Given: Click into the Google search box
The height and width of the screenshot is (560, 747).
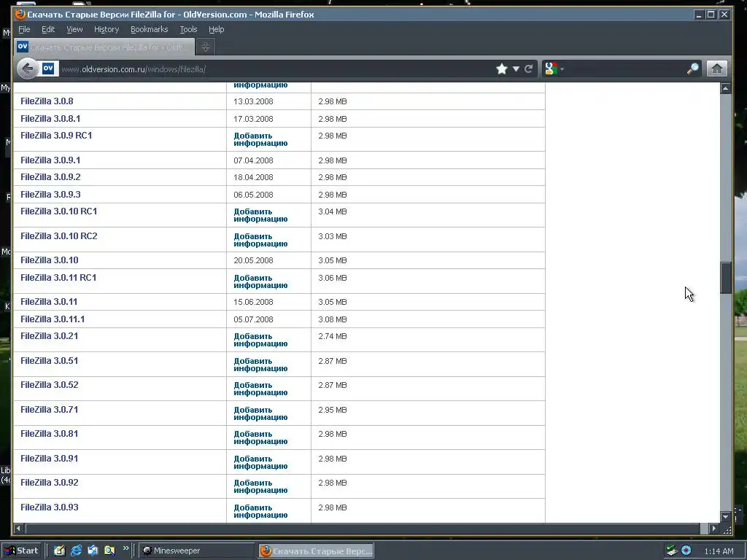Looking at the screenshot, I should [x=624, y=69].
